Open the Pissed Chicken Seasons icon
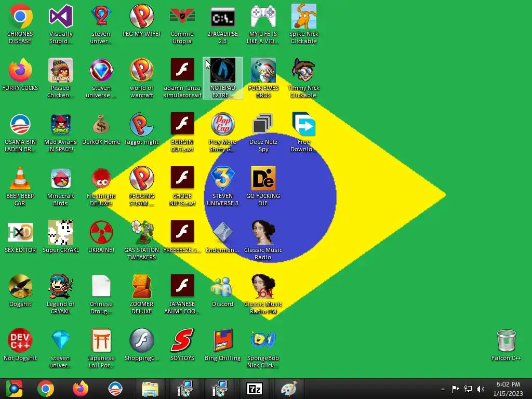 click(61, 78)
